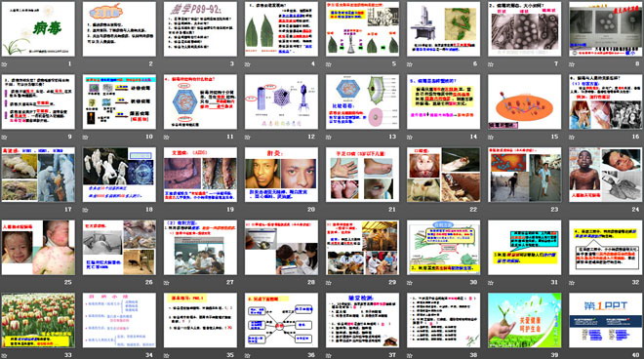Click the animation star icon below slide 30
Screen dimensions: 644x359
[410, 283]
